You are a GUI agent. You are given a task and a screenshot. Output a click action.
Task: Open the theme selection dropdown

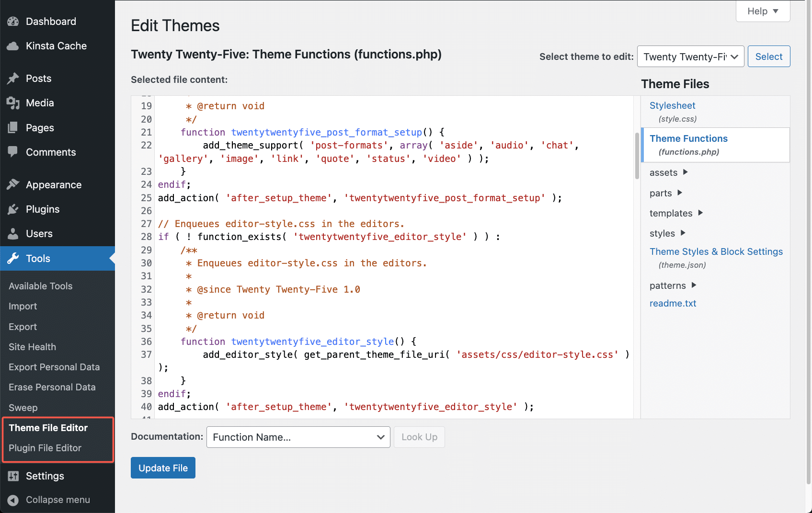click(690, 57)
